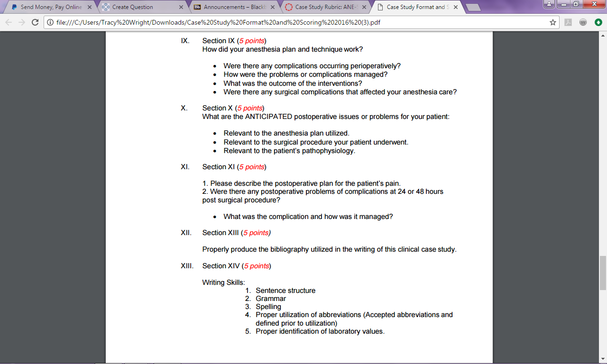Click the user profile icon in title bar
This screenshot has height=364, width=607.
[x=550, y=4]
